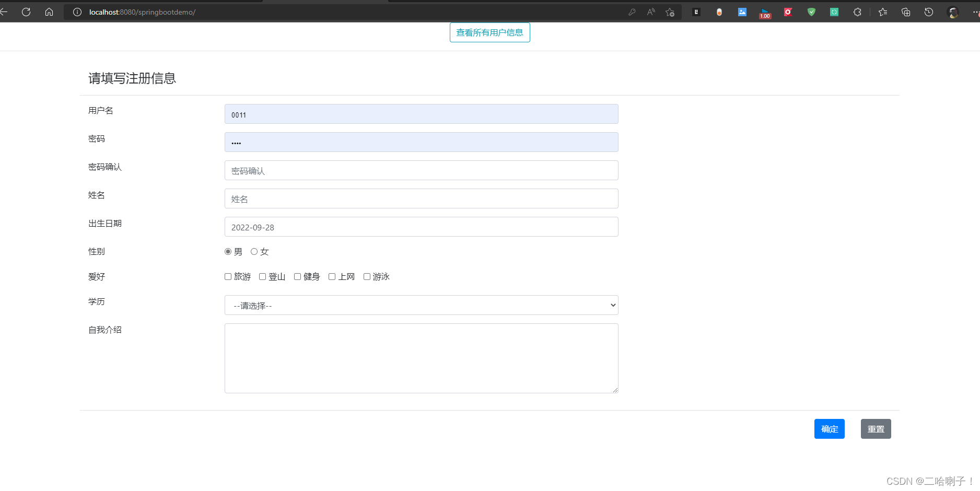The image size is (980, 491).
Task: Open the extensions puzzle piece menu
Action: point(857,12)
